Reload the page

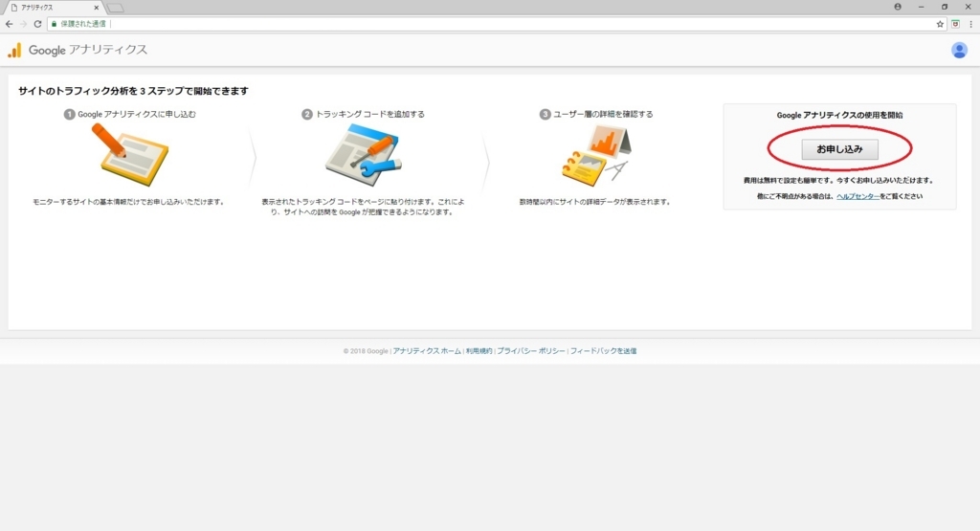pyautogui.click(x=37, y=24)
